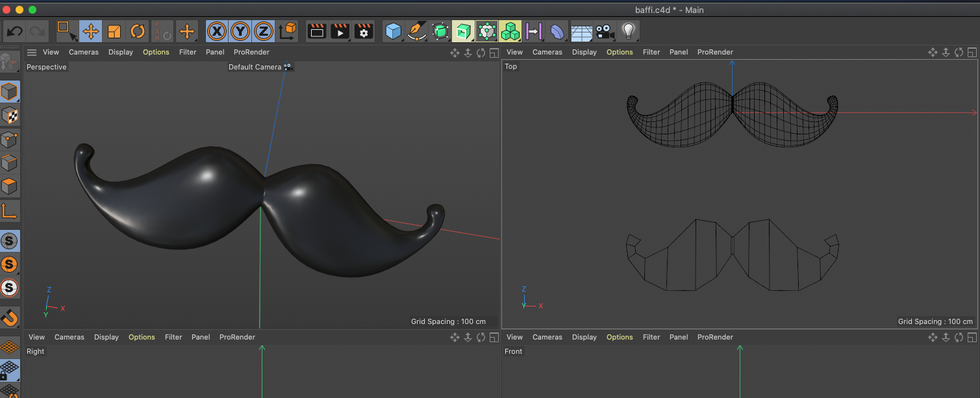Click the blue-highlighted grey S solo icon
The width and height of the screenshot is (980, 398).
(x=10, y=241)
